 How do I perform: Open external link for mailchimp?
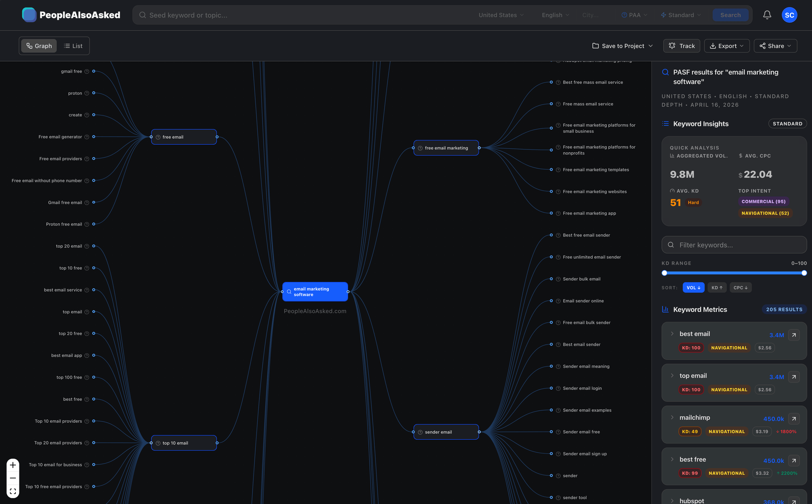pyautogui.click(x=794, y=419)
